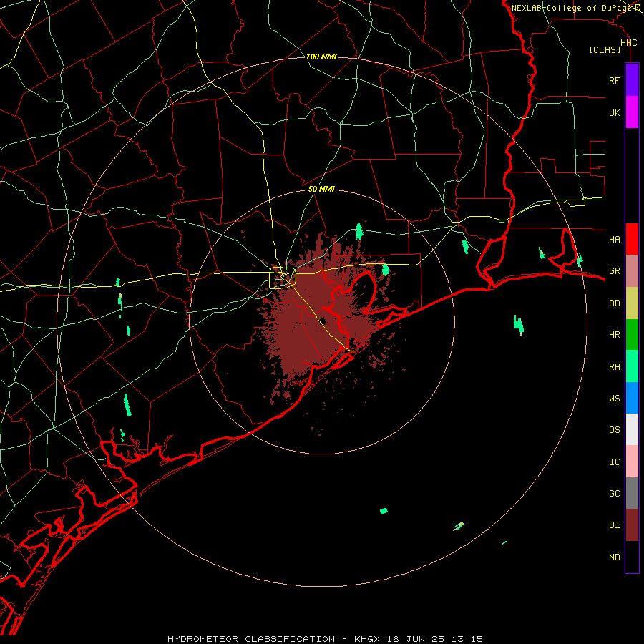Click the GC legend label
Viewport: 644px width, 644px height.
(614, 493)
